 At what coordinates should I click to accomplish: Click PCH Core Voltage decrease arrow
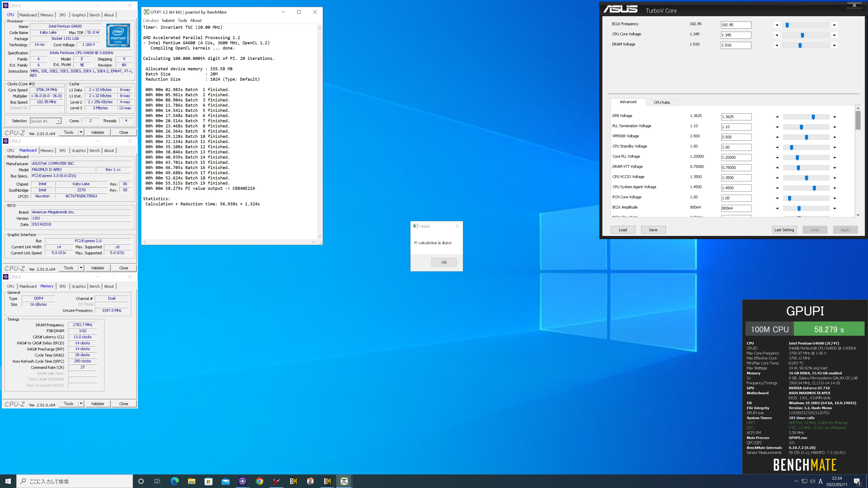tap(777, 198)
